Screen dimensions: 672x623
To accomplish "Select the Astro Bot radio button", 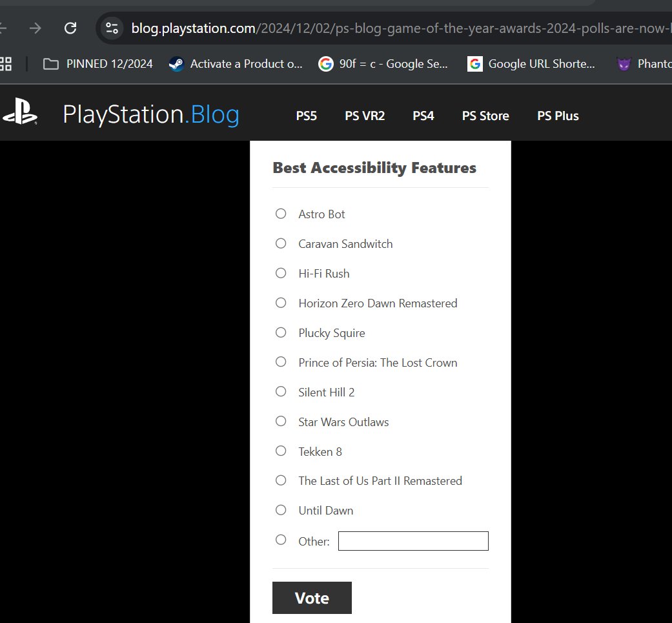I will 281,213.
